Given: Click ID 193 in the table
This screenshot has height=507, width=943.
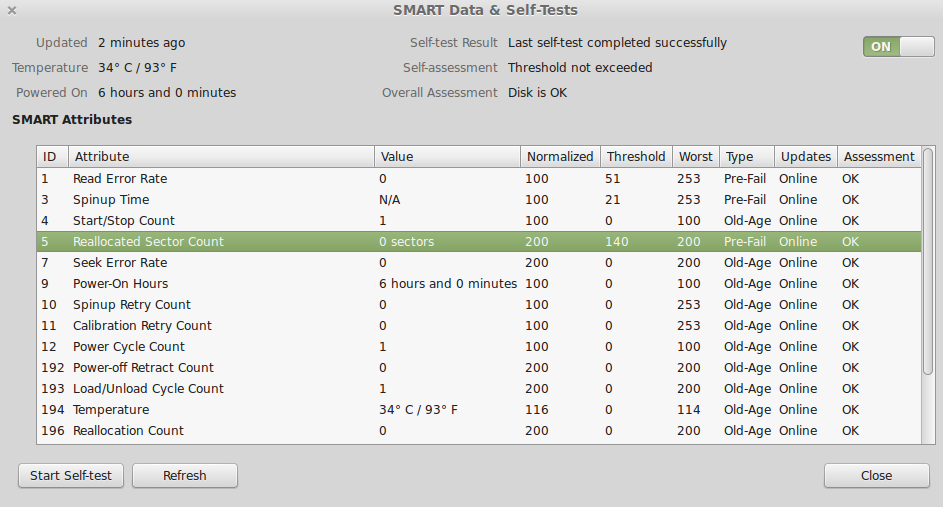Looking at the screenshot, I should tap(52, 389).
